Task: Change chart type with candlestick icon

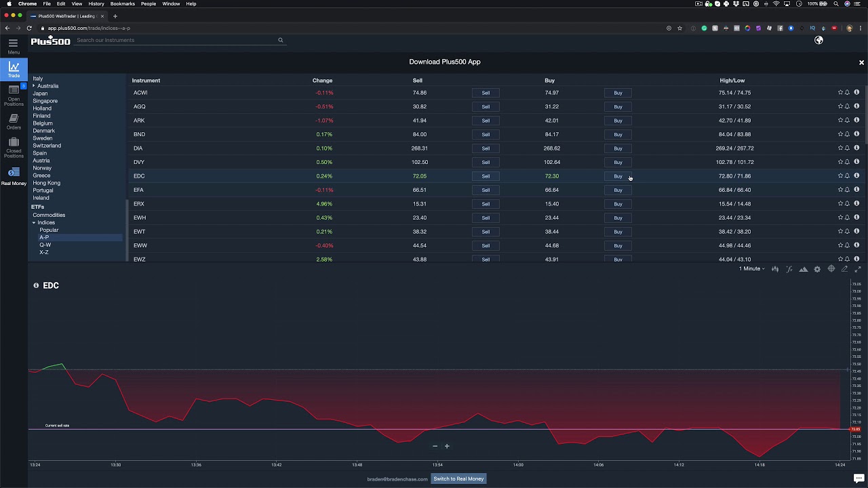Action: [x=775, y=269]
